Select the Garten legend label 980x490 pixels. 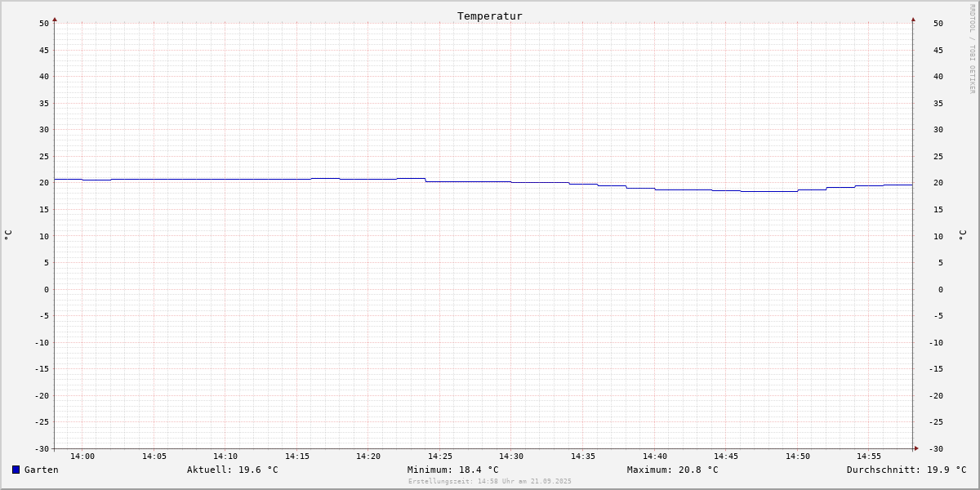point(42,470)
